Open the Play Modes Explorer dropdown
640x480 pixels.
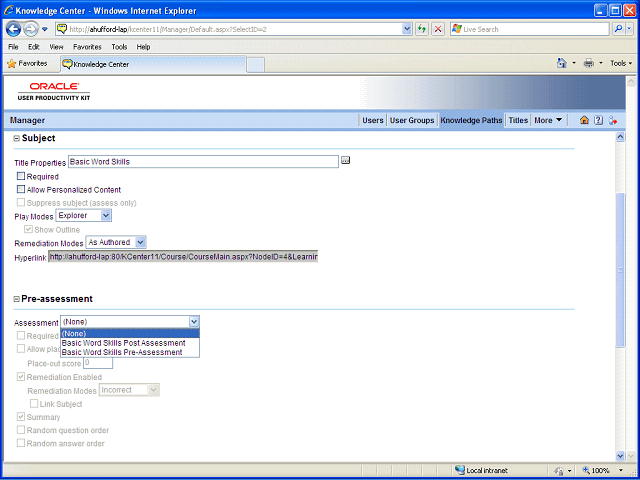coord(84,215)
